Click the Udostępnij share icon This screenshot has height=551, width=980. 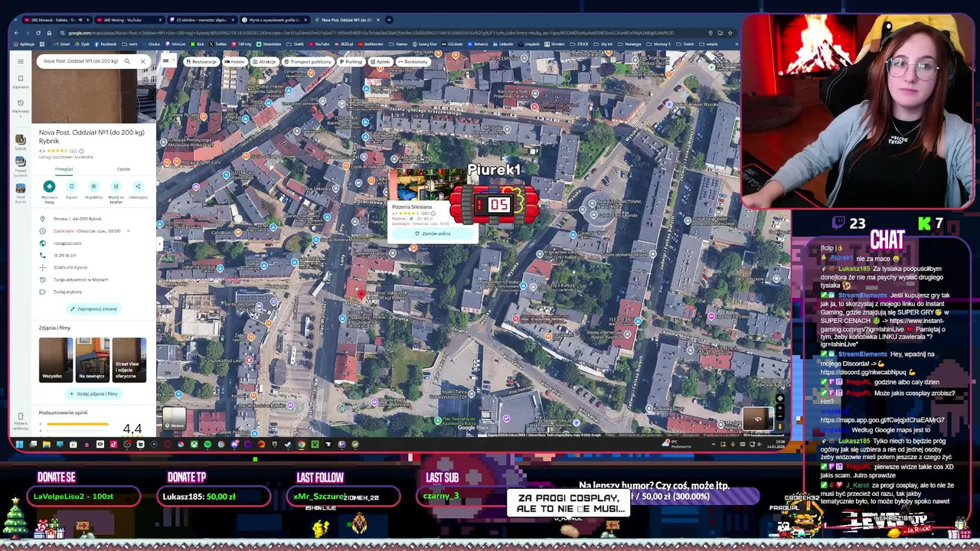tap(138, 187)
